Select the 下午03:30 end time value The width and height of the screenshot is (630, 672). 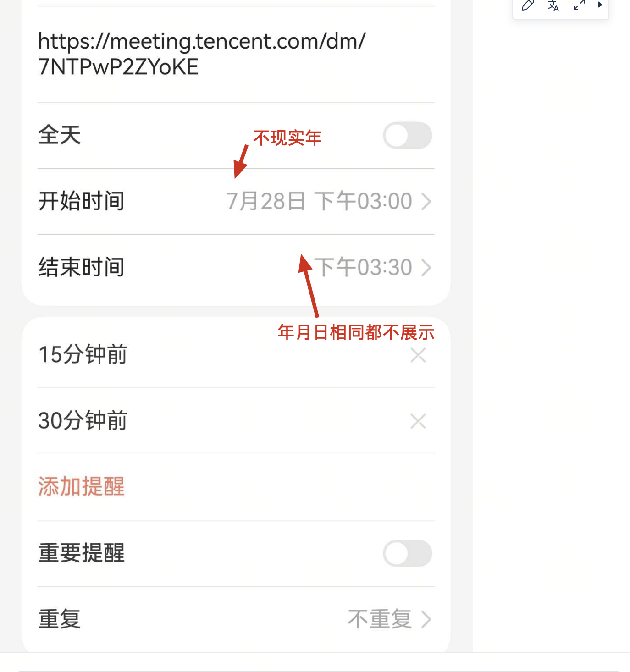(x=363, y=268)
